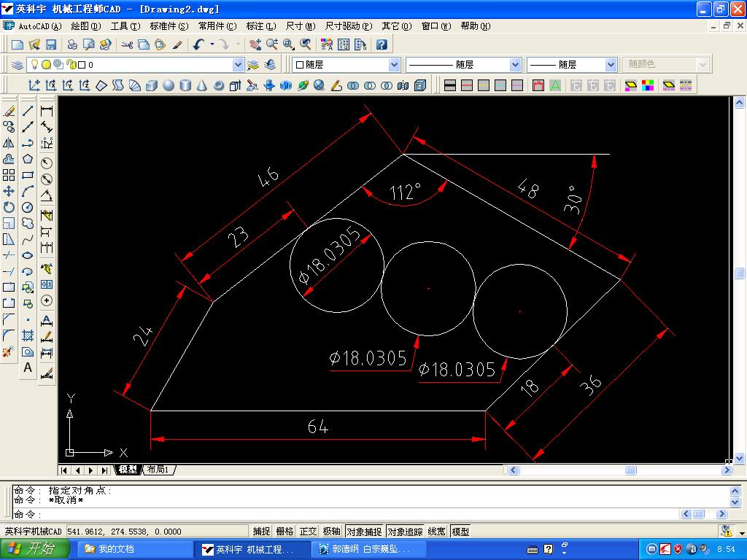
Task: Click the Print icon
Action: coord(72,44)
